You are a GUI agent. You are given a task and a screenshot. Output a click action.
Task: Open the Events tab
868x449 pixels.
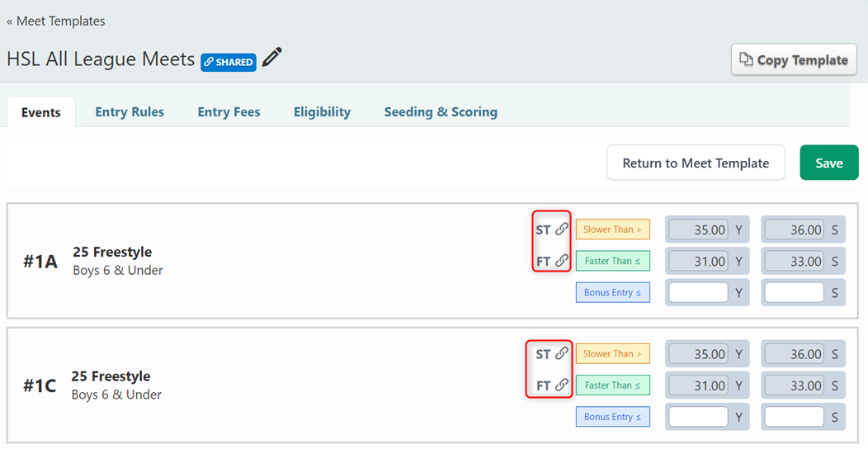[x=41, y=112]
